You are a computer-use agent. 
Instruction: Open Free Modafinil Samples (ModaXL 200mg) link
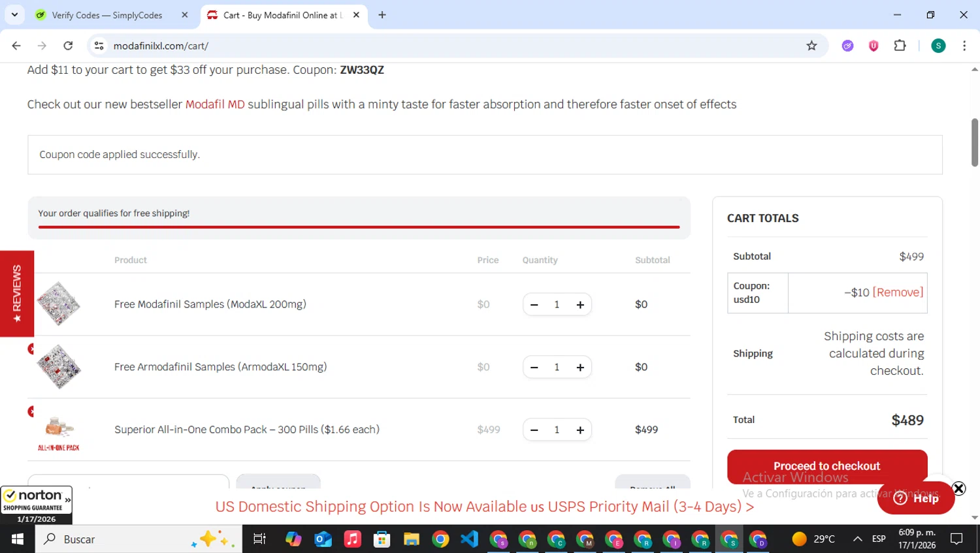210,304
